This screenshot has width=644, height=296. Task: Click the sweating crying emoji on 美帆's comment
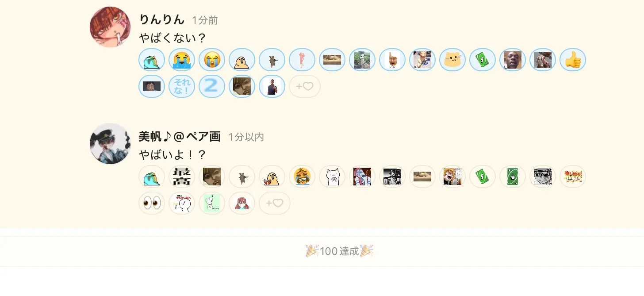[302, 177]
